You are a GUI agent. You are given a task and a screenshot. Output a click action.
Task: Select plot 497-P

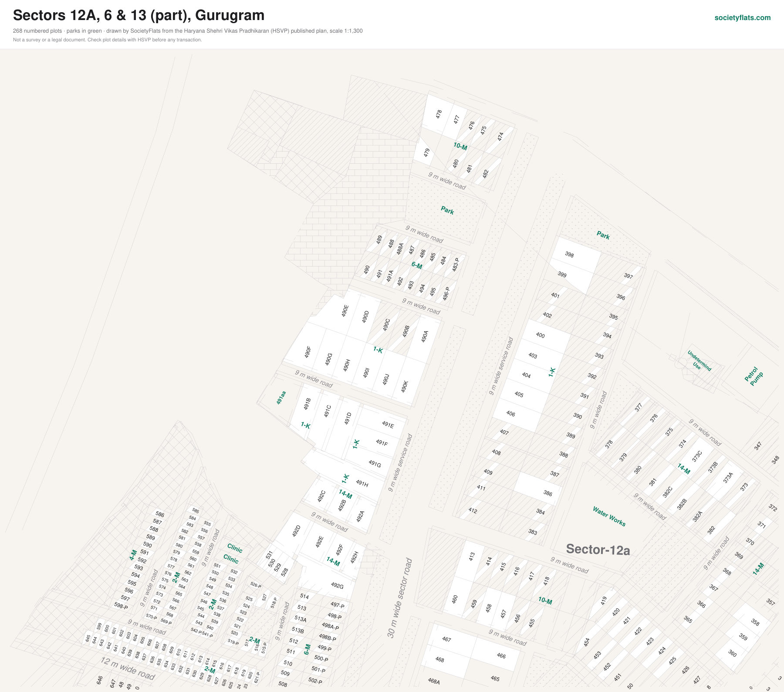pos(337,605)
